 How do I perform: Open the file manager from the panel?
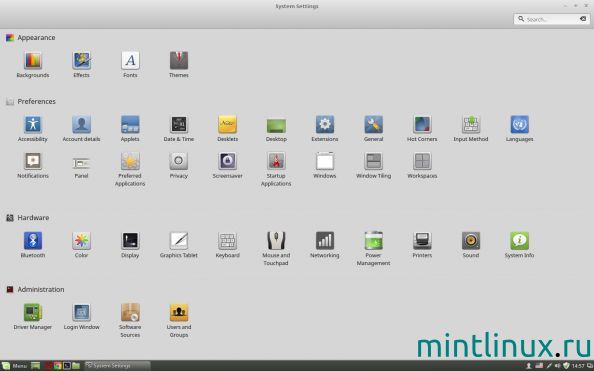[76, 366]
